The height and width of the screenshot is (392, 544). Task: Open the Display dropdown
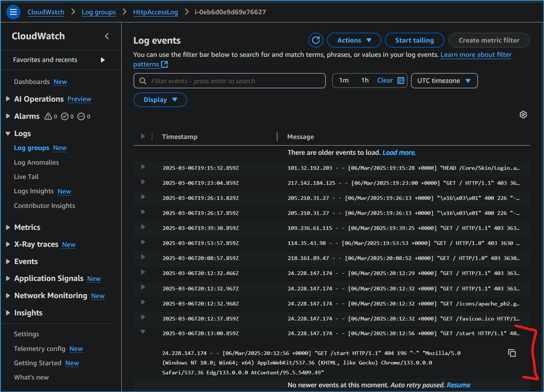160,99
